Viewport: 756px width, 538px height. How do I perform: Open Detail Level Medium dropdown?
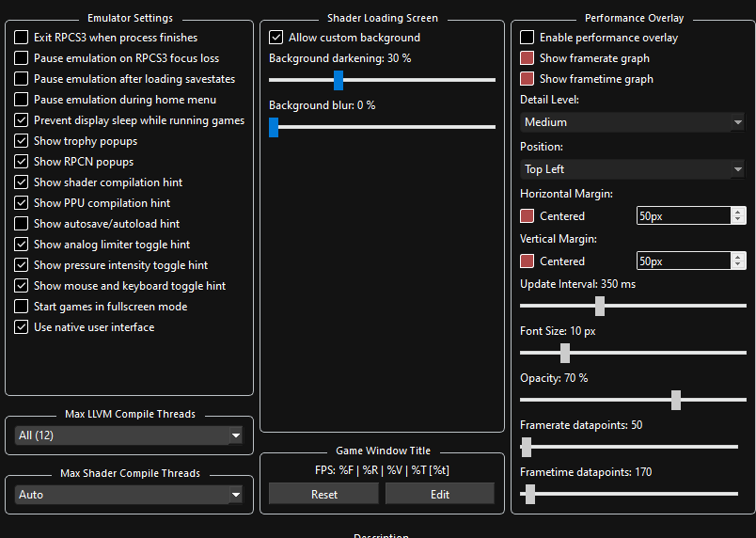tap(633, 122)
